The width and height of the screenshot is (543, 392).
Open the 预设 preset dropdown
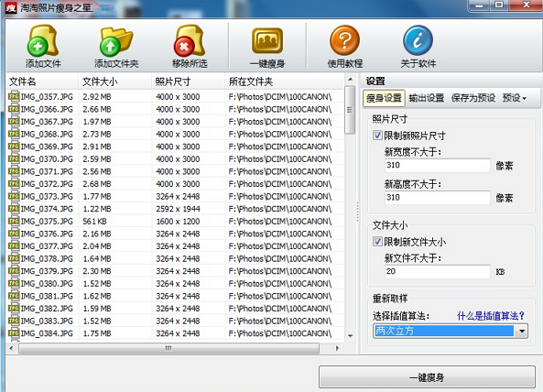(515, 98)
